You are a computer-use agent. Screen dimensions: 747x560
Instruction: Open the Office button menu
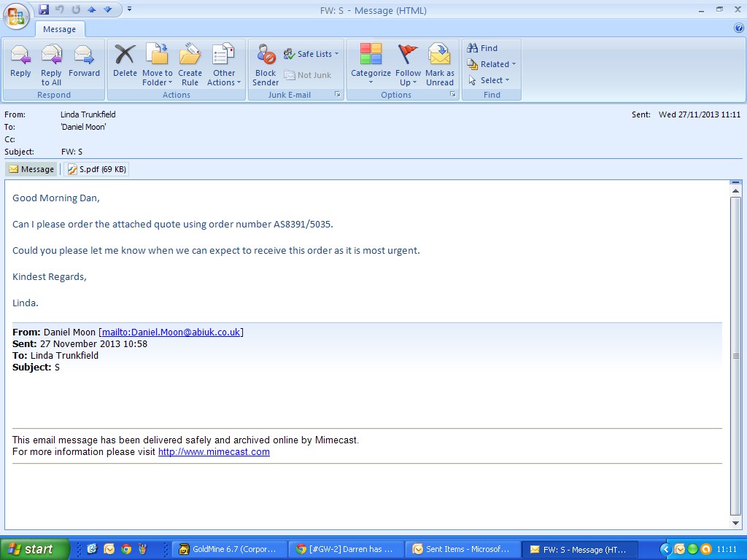[x=16, y=17]
